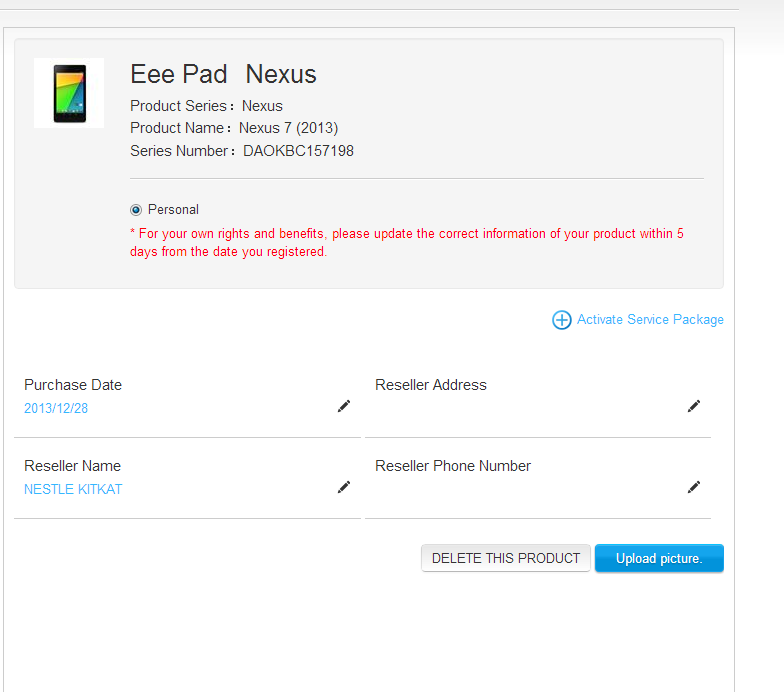Edit the Reseller Address with pencil icon
Screen dimensions: 784x692
pos(694,406)
